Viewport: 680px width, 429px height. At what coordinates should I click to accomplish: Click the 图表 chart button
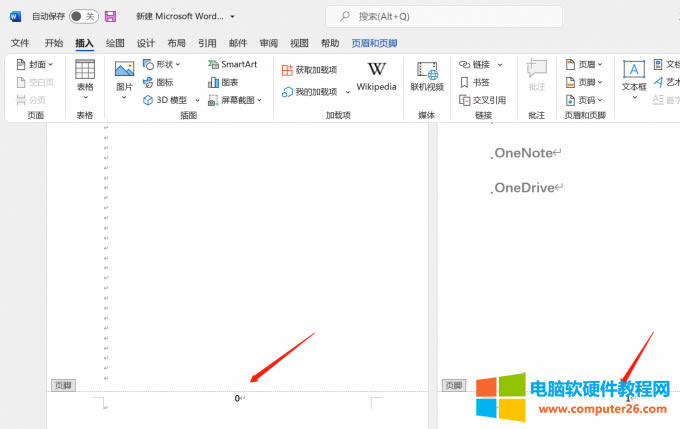tap(222, 82)
